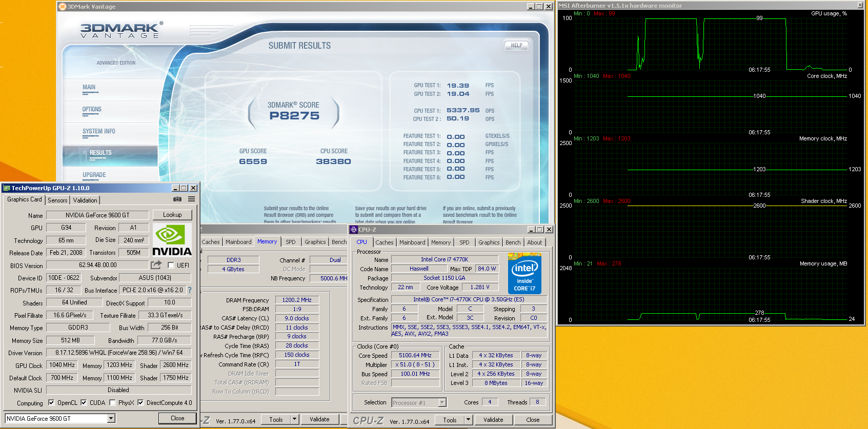Click the Multiplier value x 51.0

[x=415, y=364]
